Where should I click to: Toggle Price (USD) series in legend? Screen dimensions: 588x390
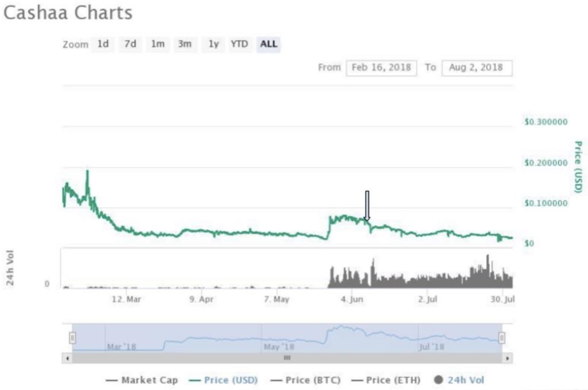pos(223,380)
